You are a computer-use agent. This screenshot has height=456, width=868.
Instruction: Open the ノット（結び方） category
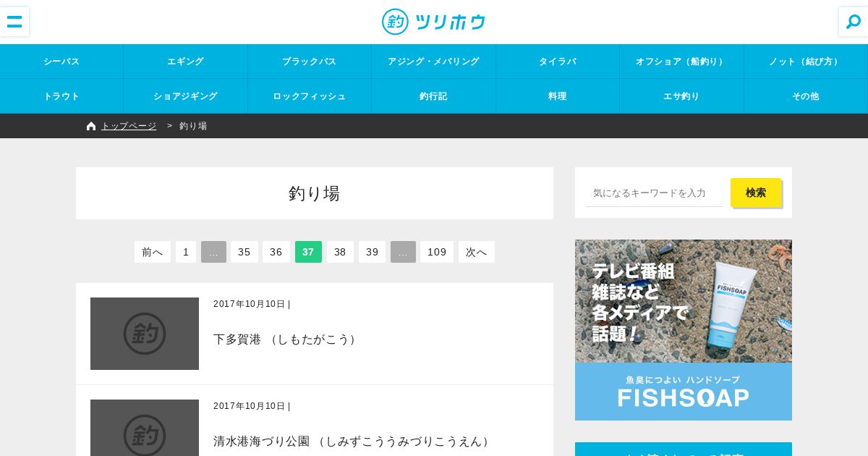coord(806,62)
